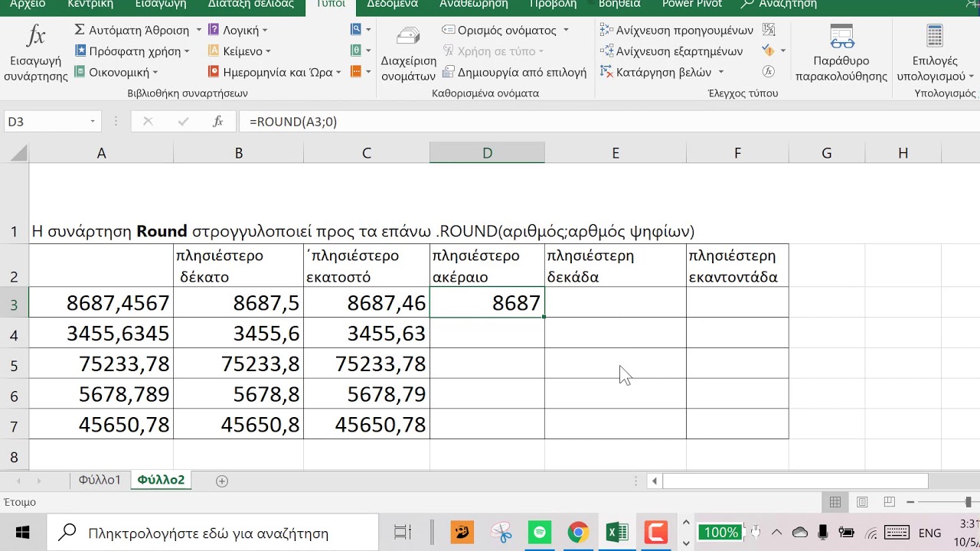Open the Οικονομική functions dropdown
This screenshot has height=551, width=980.
click(x=116, y=72)
